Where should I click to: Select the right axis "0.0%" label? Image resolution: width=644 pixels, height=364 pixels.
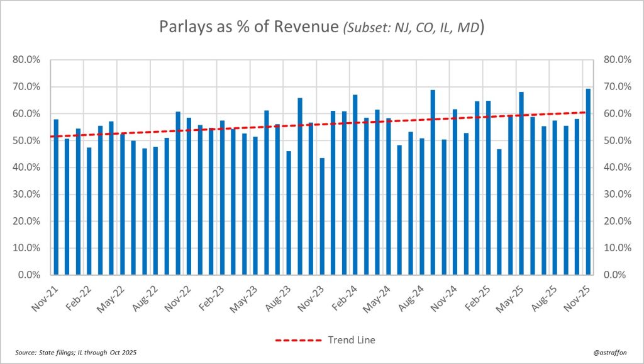pyautogui.click(x=615, y=275)
